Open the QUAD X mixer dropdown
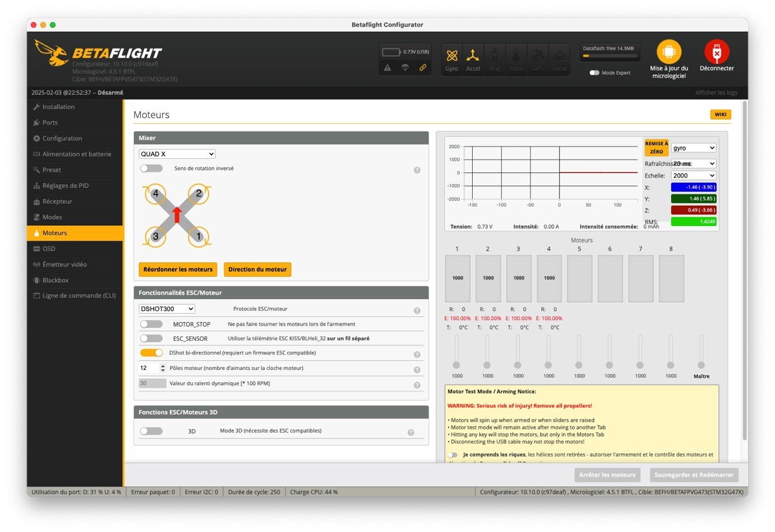Viewport: 775px width, 532px height. (177, 154)
